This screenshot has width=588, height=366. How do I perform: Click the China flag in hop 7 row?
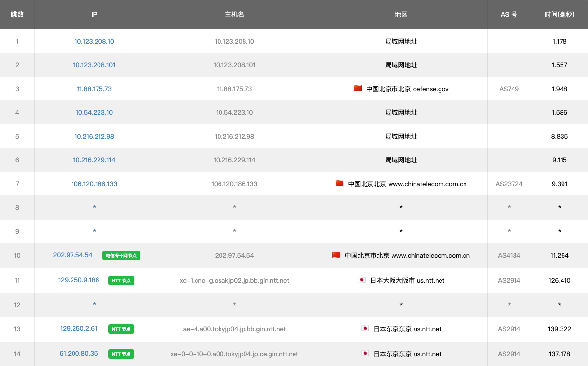(x=340, y=184)
